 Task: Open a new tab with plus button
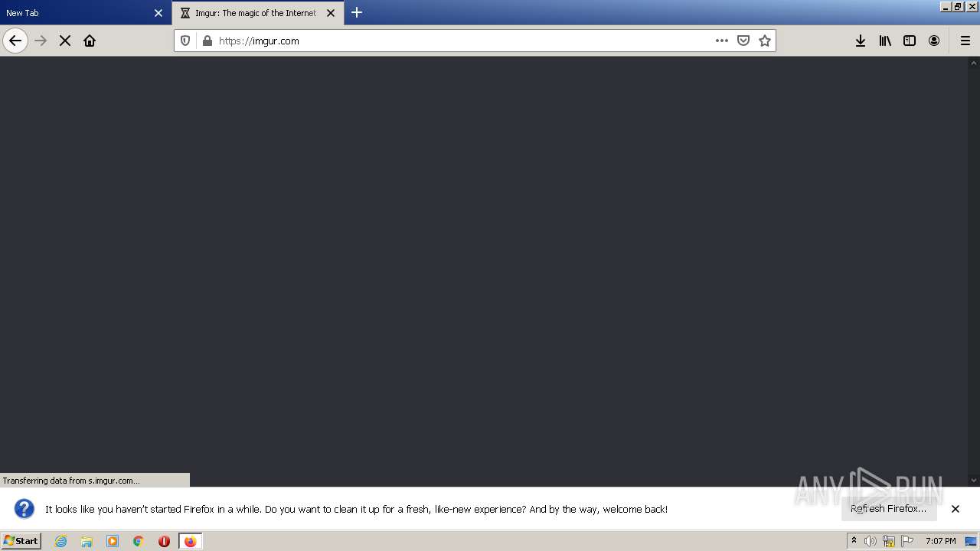tap(357, 12)
